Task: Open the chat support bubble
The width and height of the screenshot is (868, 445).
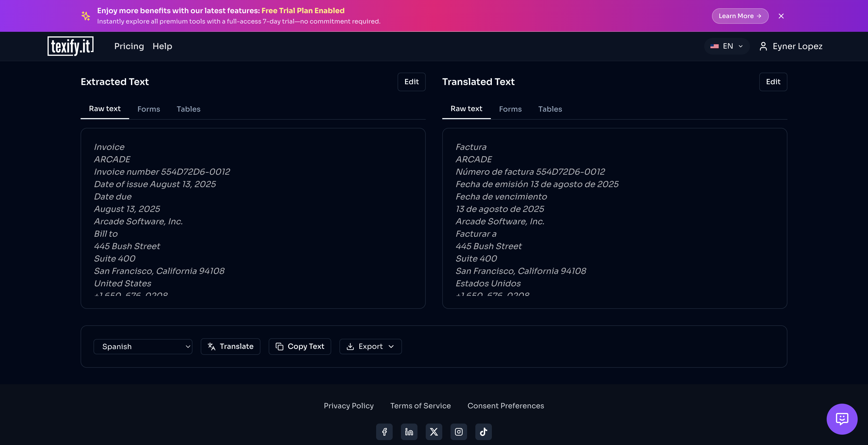Action: pyautogui.click(x=842, y=419)
